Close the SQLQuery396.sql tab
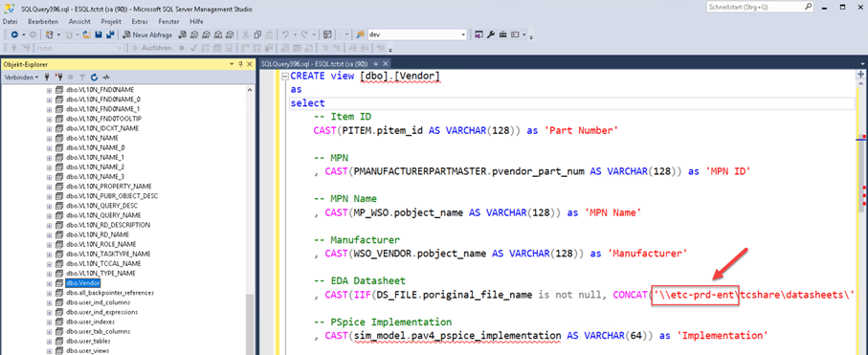The height and width of the screenshot is (355, 868). pos(386,64)
